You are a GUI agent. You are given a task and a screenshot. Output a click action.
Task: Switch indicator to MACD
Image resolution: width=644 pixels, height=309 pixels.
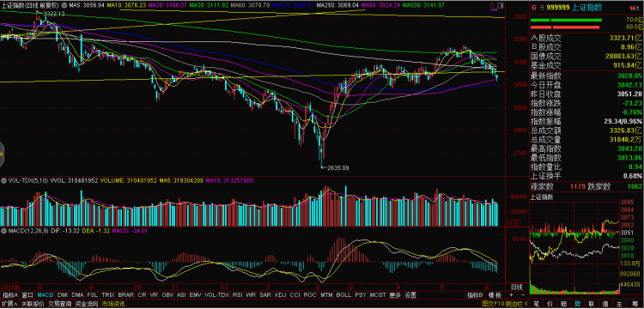(46, 295)
